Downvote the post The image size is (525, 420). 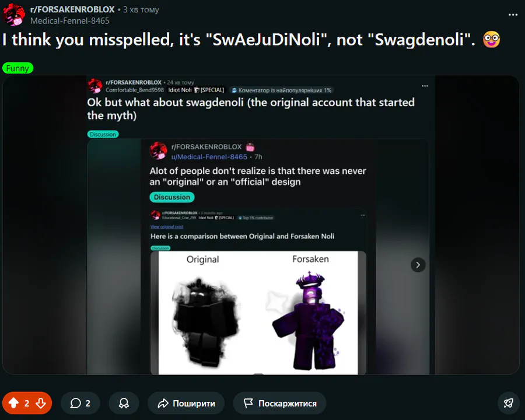(41, 403)
